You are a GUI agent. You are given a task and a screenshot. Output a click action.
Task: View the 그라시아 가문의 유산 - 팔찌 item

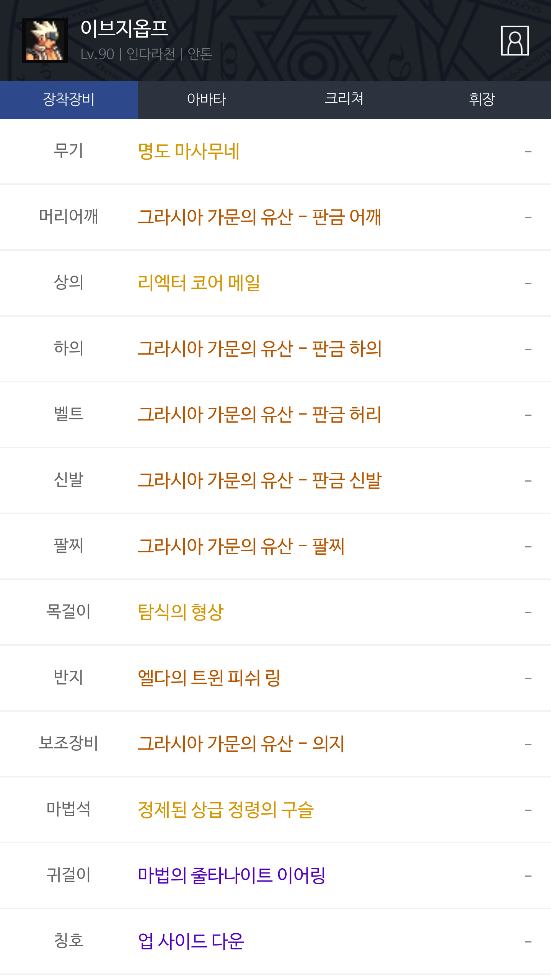click(x=241, y=547)
